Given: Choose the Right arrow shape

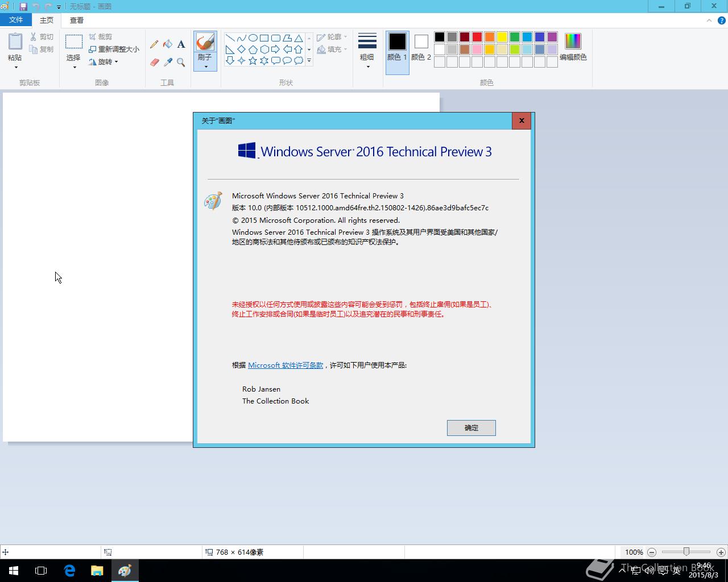Looking at the screenshot, I should [275, 49].
